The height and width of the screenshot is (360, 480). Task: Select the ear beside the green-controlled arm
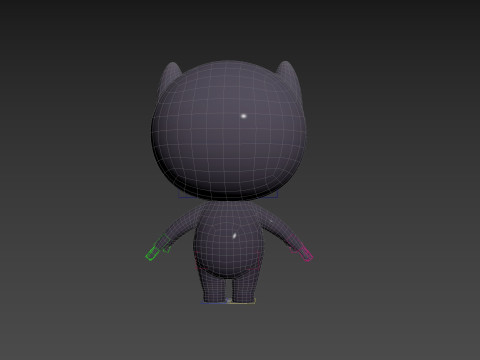point(170,77)
